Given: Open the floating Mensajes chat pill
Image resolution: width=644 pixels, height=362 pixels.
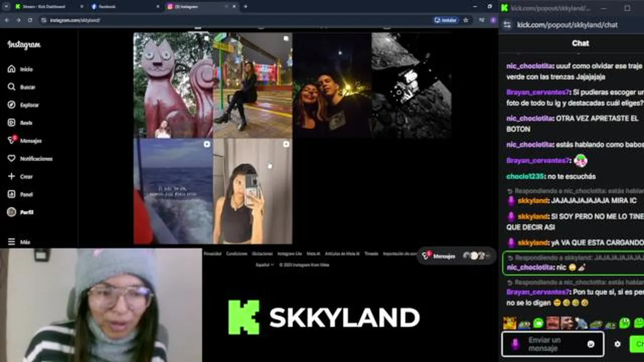Looking at the screenshot, I should point(455,256).
